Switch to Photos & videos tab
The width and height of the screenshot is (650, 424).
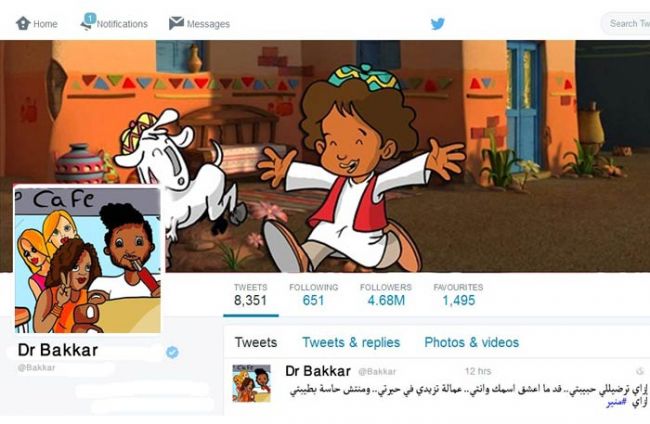(x=472, y=342)
